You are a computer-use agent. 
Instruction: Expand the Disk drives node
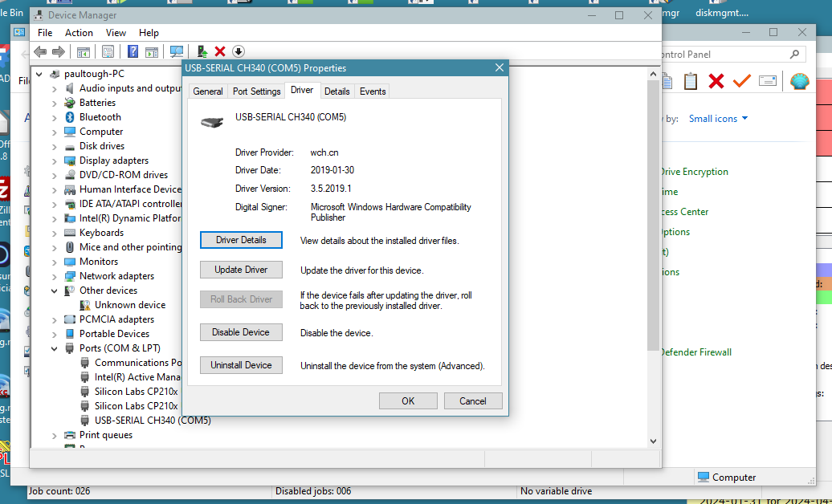pyautogui.click(x=54, y=146)
